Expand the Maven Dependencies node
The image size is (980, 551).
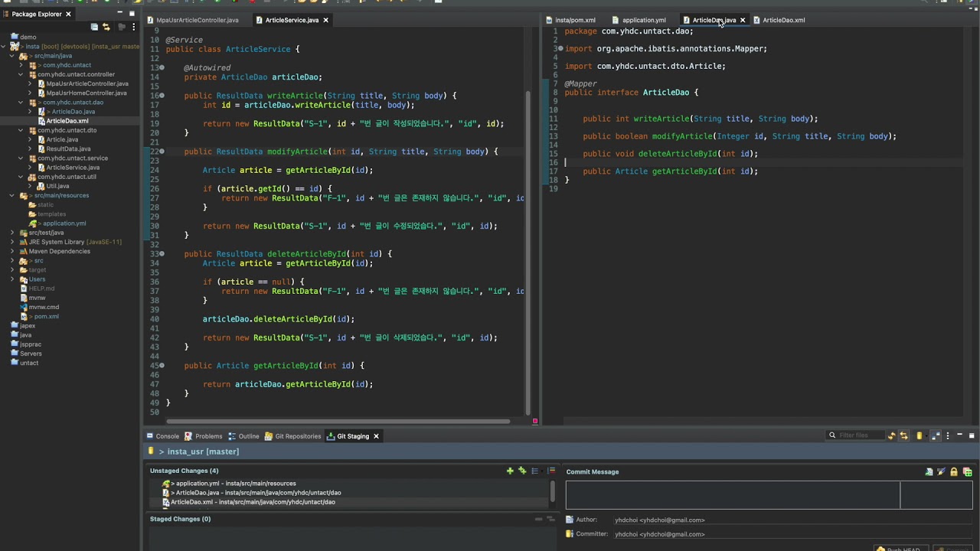tap(12, 251)
